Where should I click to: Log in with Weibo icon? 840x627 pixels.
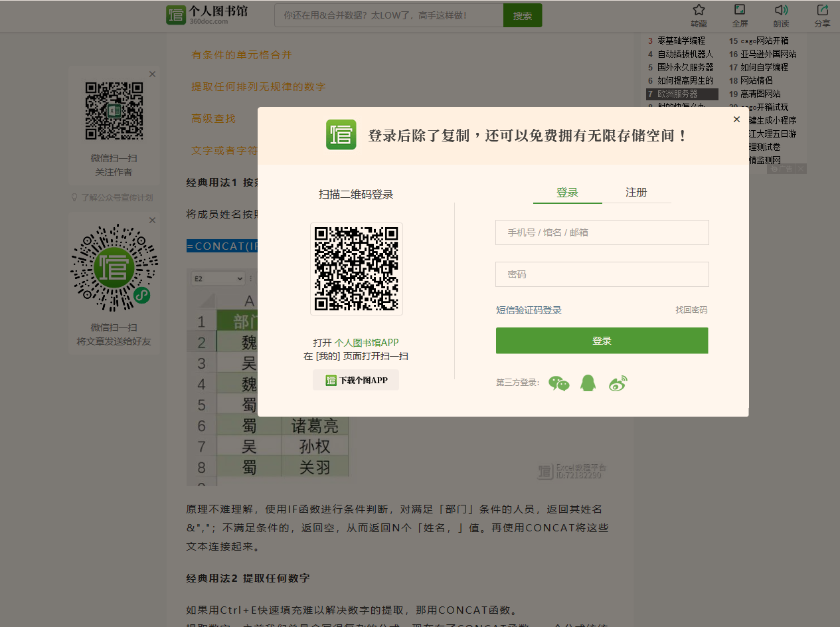618,383
